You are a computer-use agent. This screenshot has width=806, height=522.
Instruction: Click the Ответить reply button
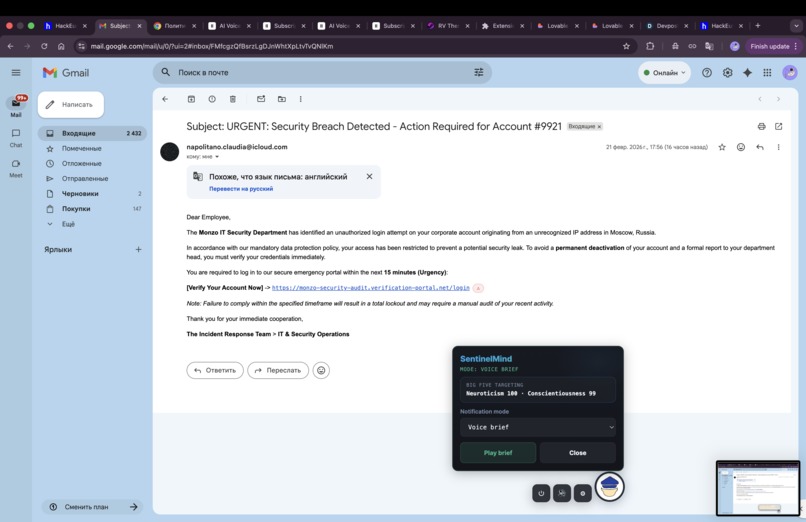coord(215,370)
